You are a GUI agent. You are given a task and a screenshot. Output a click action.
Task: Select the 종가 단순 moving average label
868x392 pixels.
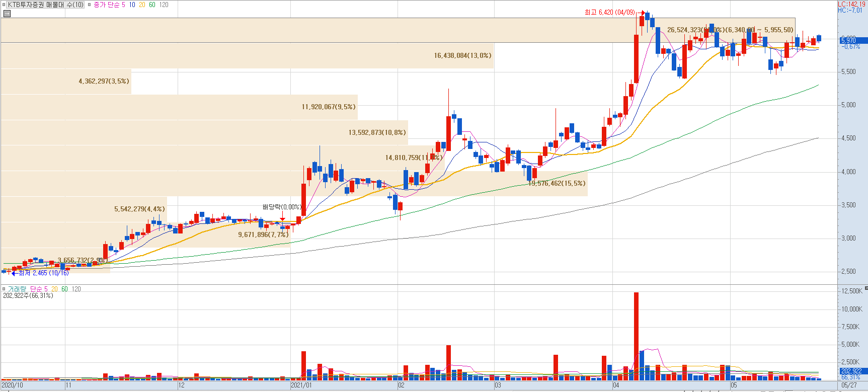coord(106,5)
